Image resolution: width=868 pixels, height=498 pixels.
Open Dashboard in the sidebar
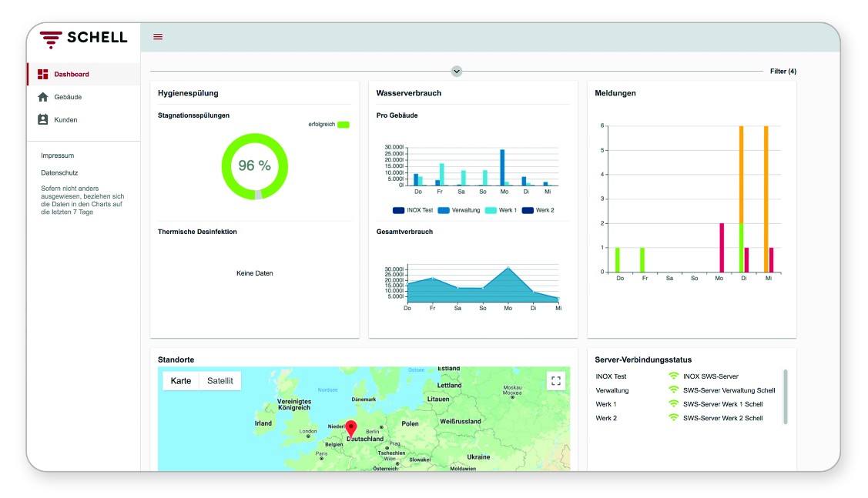point(84,74)
